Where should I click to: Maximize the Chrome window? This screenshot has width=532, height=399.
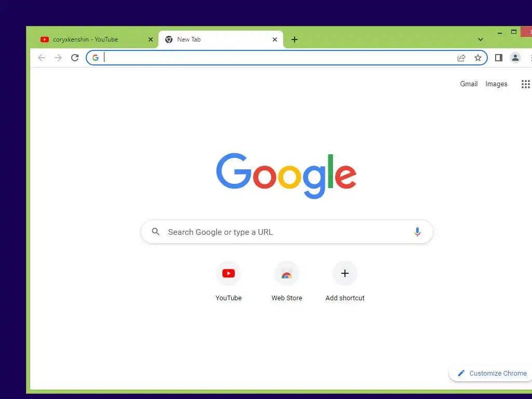pyautogui.click(x=514, y=32)
